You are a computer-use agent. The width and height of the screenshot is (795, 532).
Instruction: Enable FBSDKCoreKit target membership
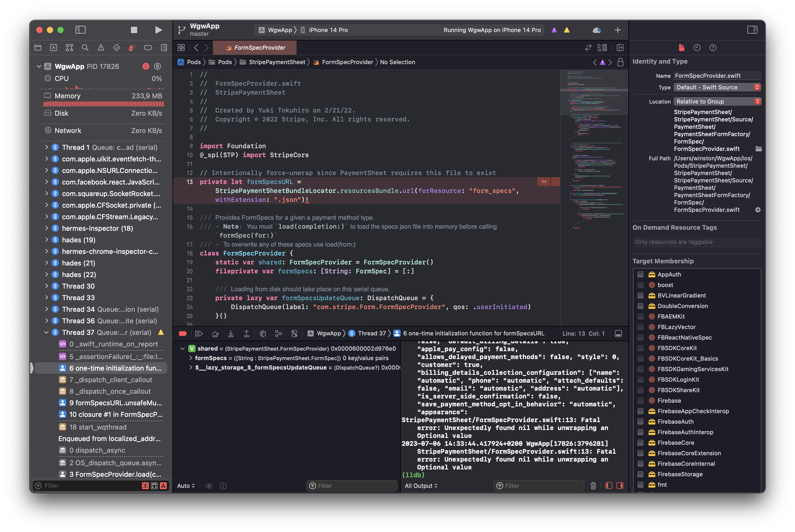pos(640,348)
